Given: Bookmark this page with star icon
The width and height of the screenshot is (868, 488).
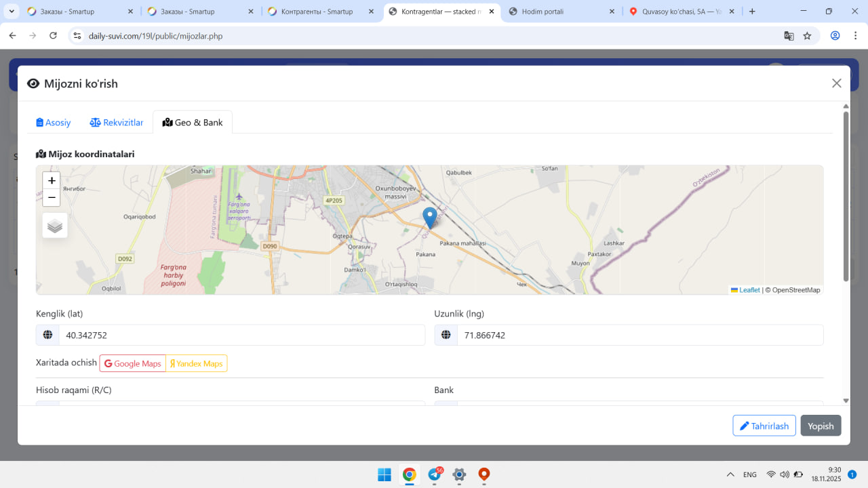Looking at the screenshot, I should 807,36.
